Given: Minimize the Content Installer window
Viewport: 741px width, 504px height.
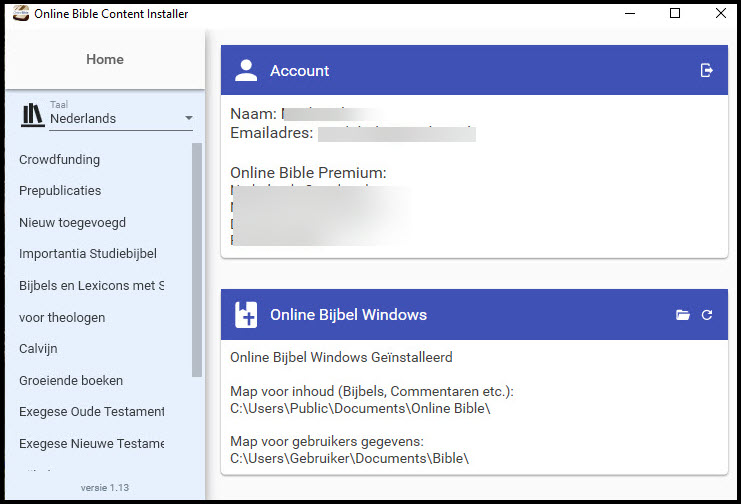Looking at the screenshot, I should point(630,13).
